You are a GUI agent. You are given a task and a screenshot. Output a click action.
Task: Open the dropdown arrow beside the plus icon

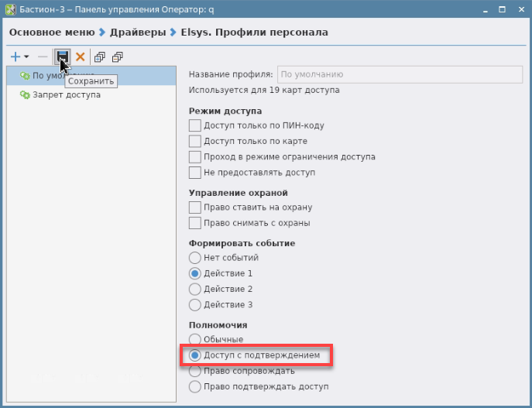coord(26,57)
